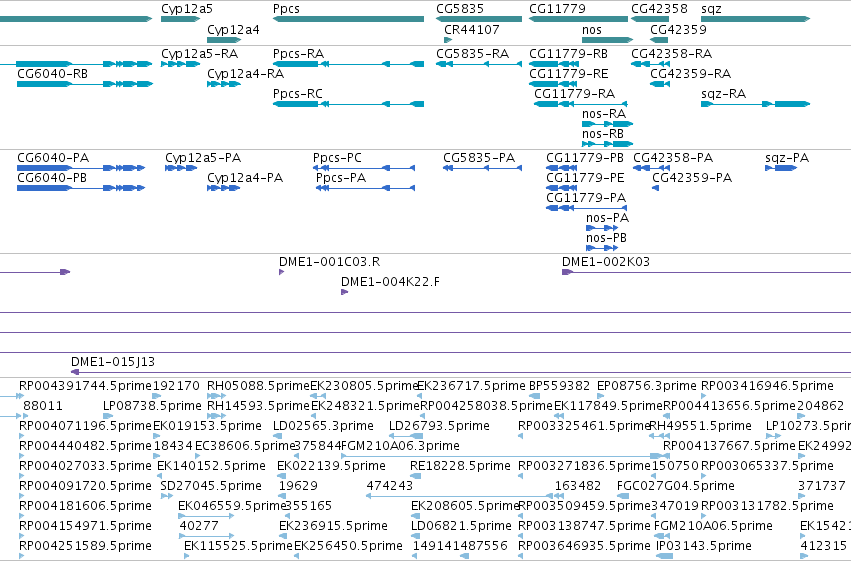Viewport: 851px width, 561px height.
Task: Select EST label IP03143.5prime
Action: click(704, 546)
